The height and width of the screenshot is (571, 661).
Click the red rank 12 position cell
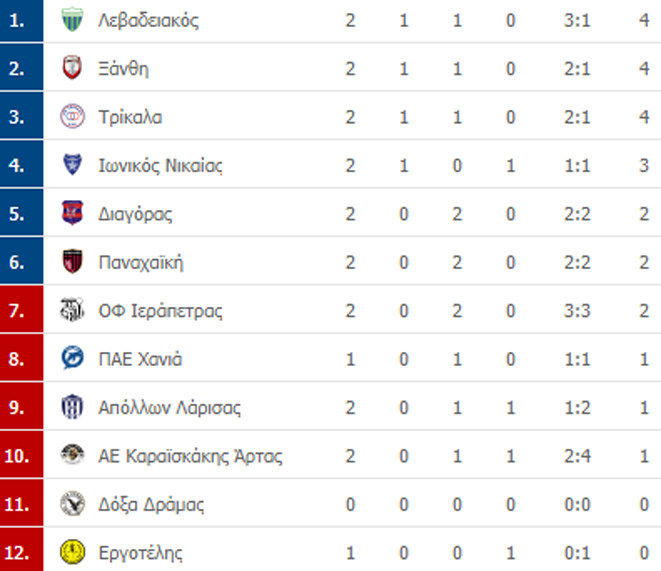21,550
